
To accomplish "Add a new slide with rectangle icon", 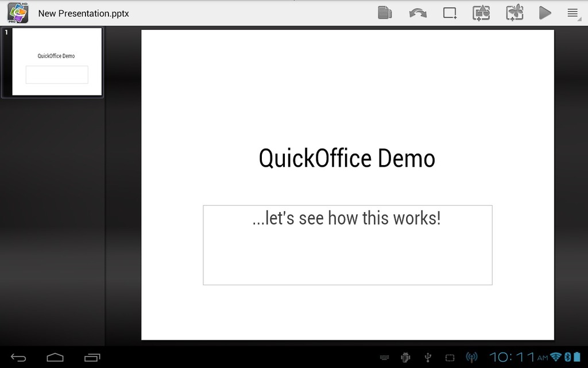I will (450, 13).
